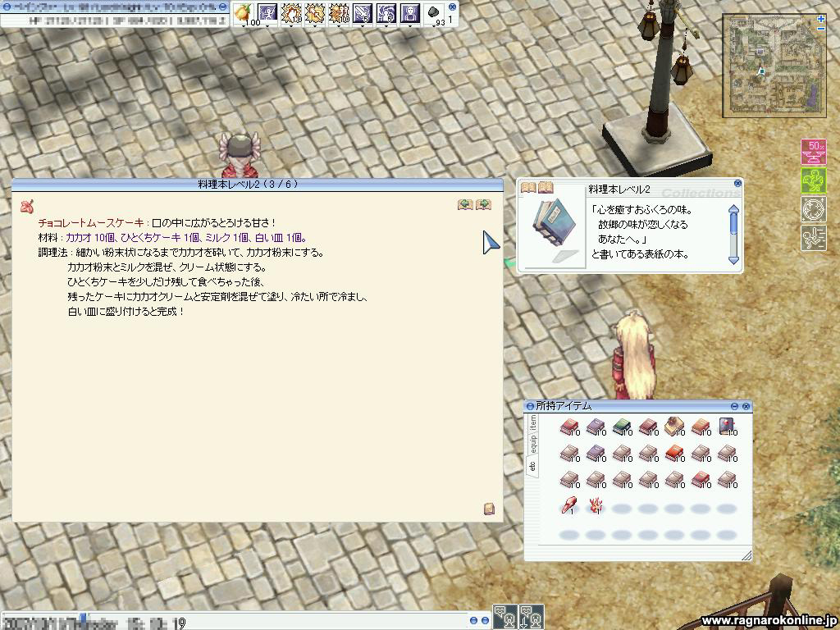Click the first open-book icon in item description

tap(528, 188)
